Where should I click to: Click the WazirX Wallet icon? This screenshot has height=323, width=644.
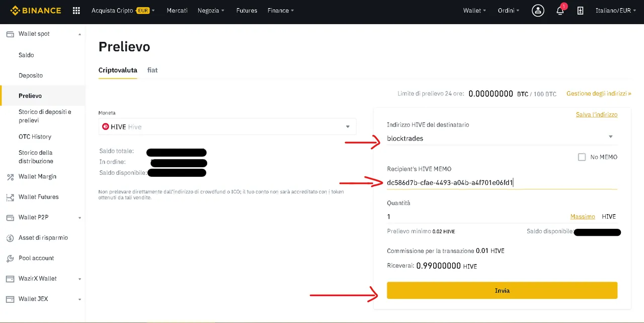click(x=10, y=279)
